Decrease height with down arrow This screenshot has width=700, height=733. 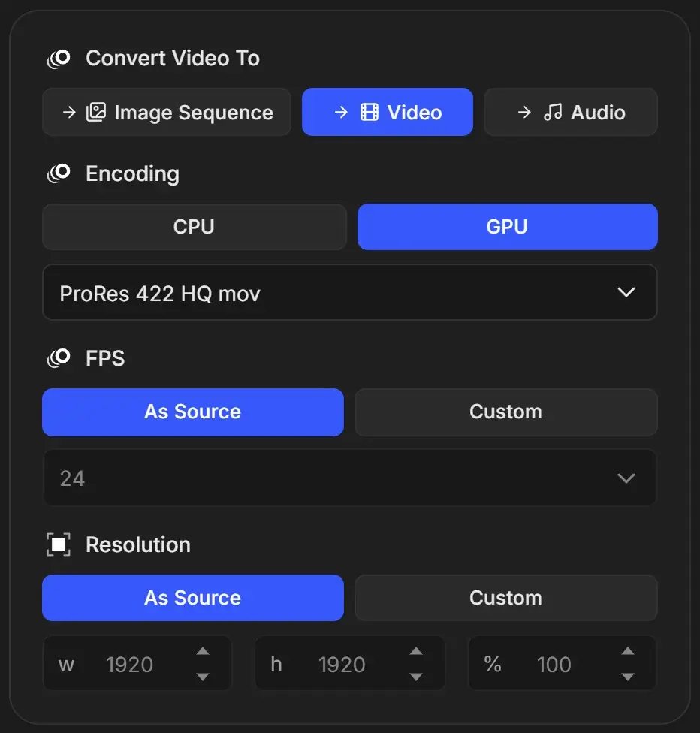click(x=416, y=677)
